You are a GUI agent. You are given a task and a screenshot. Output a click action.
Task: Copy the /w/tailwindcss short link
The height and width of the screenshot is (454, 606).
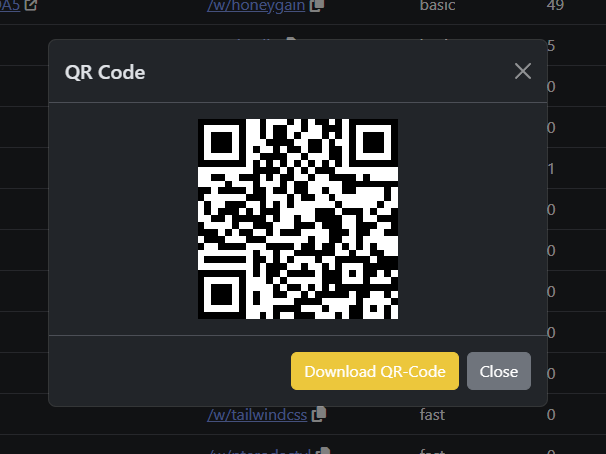tap(320, 414)
